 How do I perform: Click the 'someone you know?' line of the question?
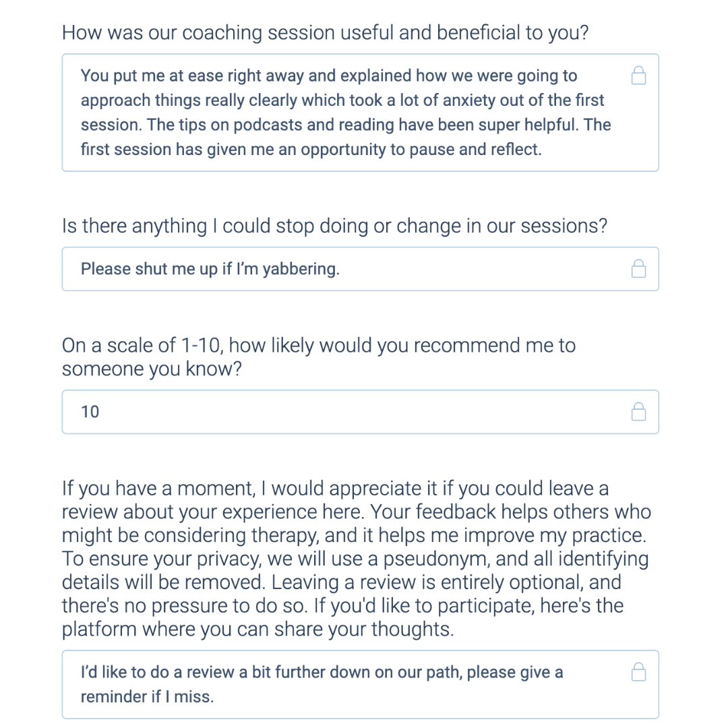click(x=152, y=369)
